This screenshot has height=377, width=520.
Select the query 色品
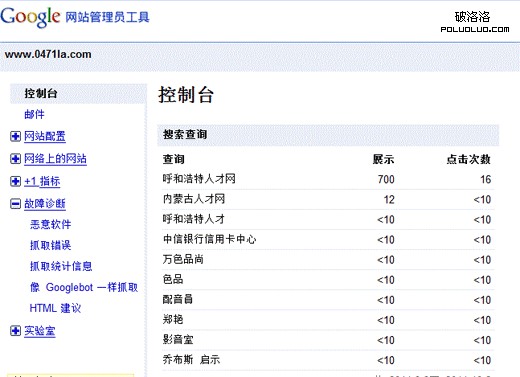(x=173, y=279)
